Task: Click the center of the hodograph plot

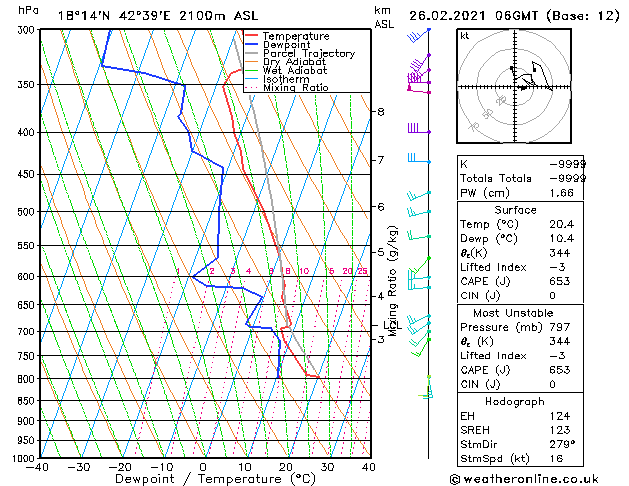Action: 515,87
